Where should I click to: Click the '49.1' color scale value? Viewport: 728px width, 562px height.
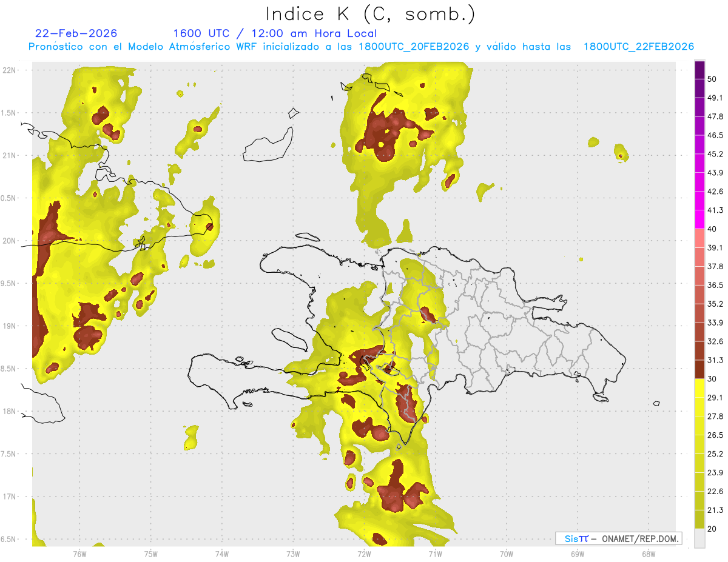[x=715, y=98]
